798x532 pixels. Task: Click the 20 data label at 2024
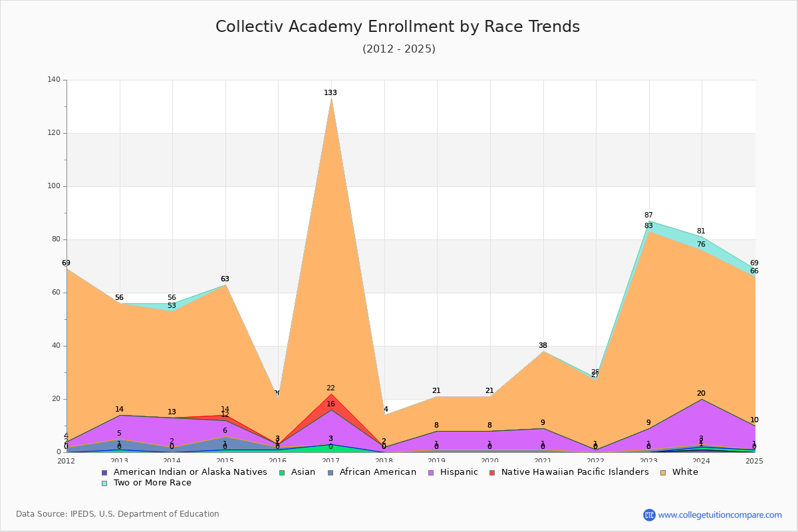coord(701,393)
